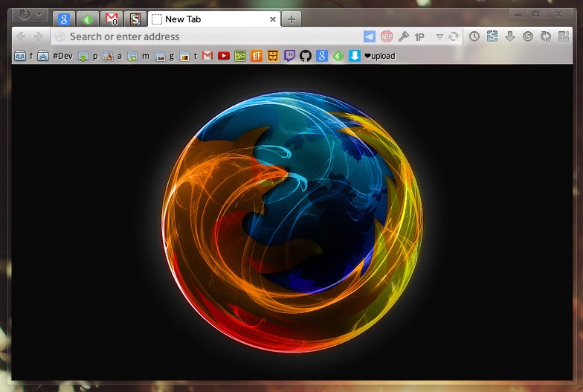
Task: Switch to the pinned Gmail tab
Action: pyautogui.click(x=112, y=19)
